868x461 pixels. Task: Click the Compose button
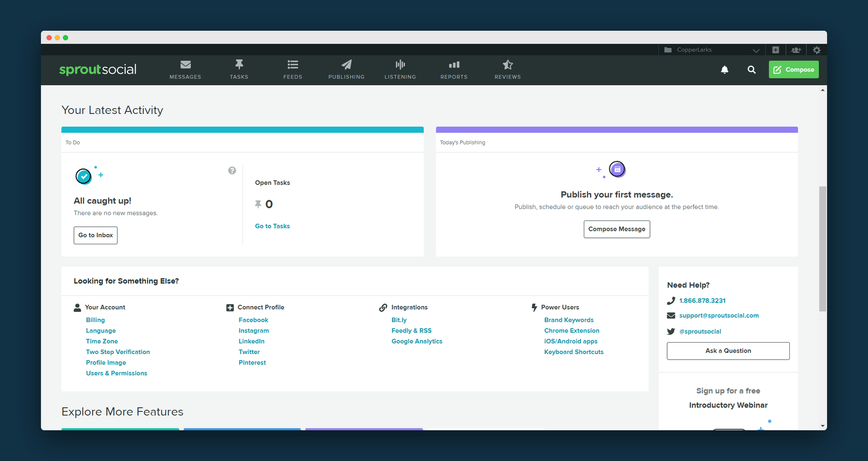pos(794,70)
